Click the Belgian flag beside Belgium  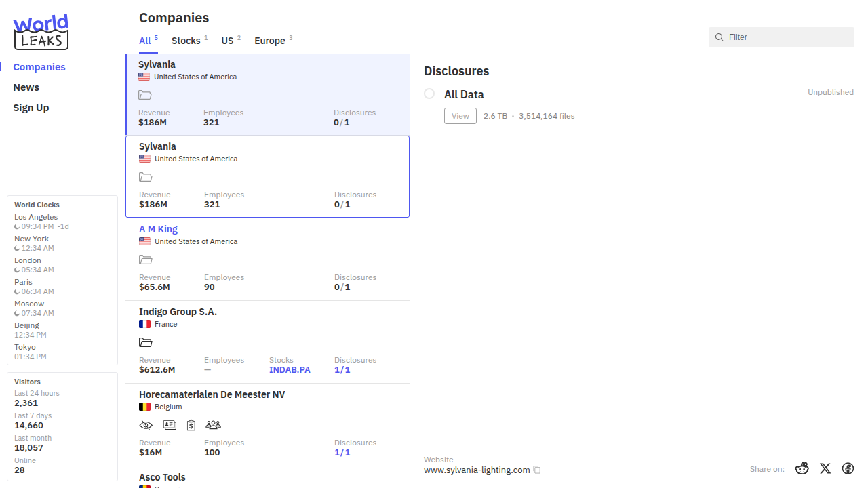pyautogui.click(x=144, y=407)
